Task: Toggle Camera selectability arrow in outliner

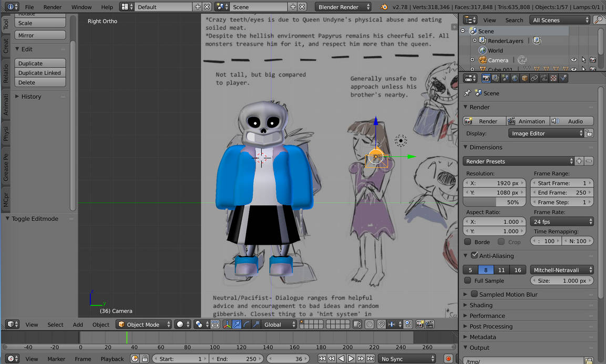Action: click(x=583, y=60)
